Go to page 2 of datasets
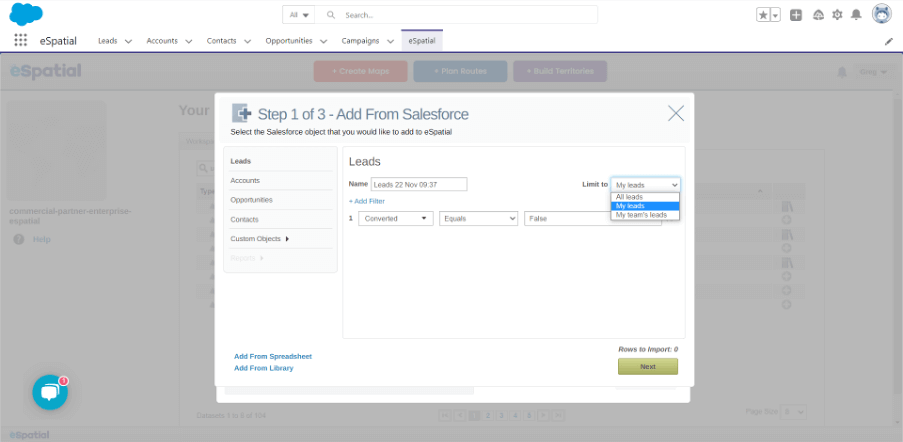The width and height of the screenshot is (903, 442). point(488,415)
